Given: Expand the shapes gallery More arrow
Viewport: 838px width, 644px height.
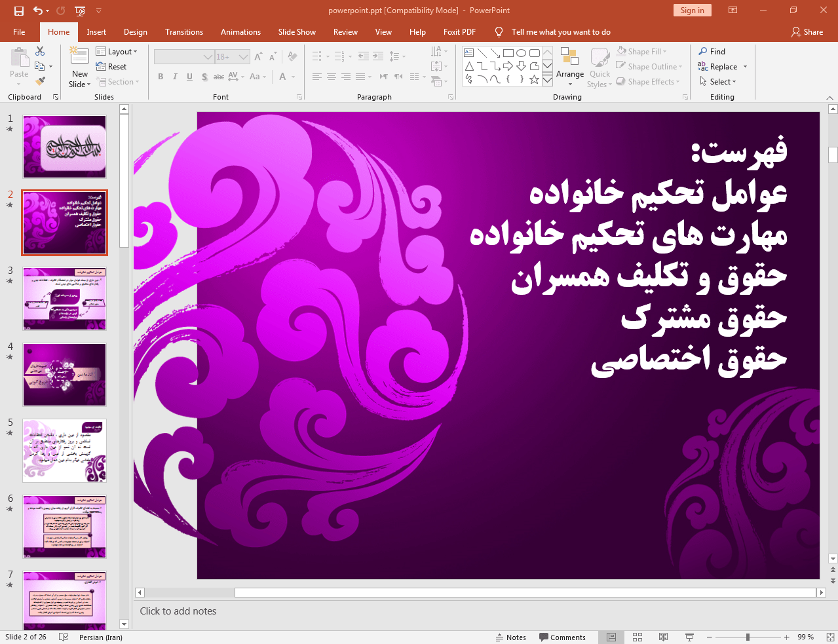Looking at the screenshot, I should tap(547, 79).
